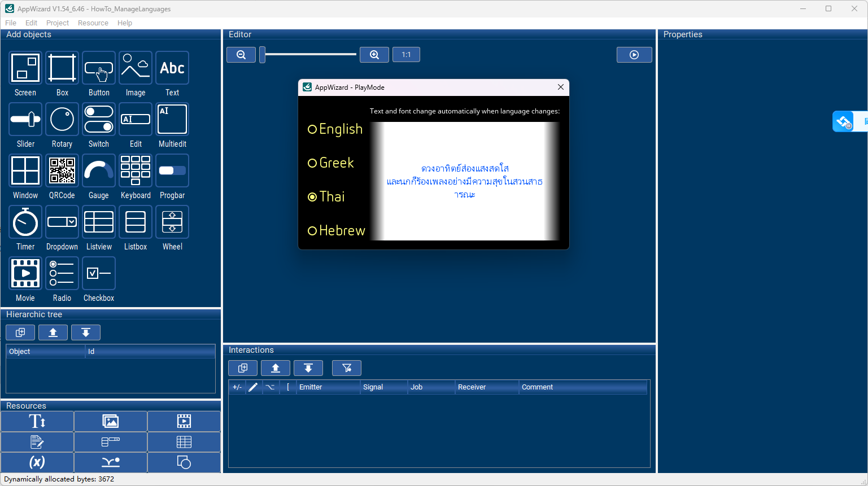This screenshot has width=868, height=486.
Task: Add a Switch object
Action: (99, 119)
